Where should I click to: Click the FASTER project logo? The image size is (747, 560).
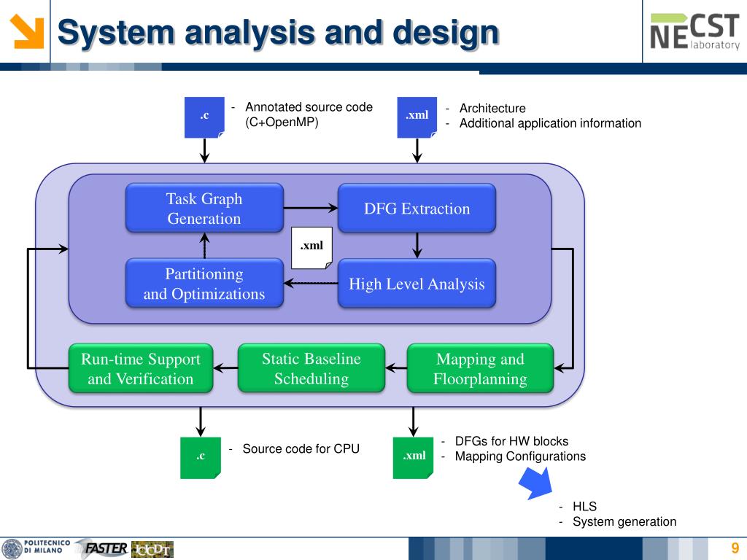point(102,548)
